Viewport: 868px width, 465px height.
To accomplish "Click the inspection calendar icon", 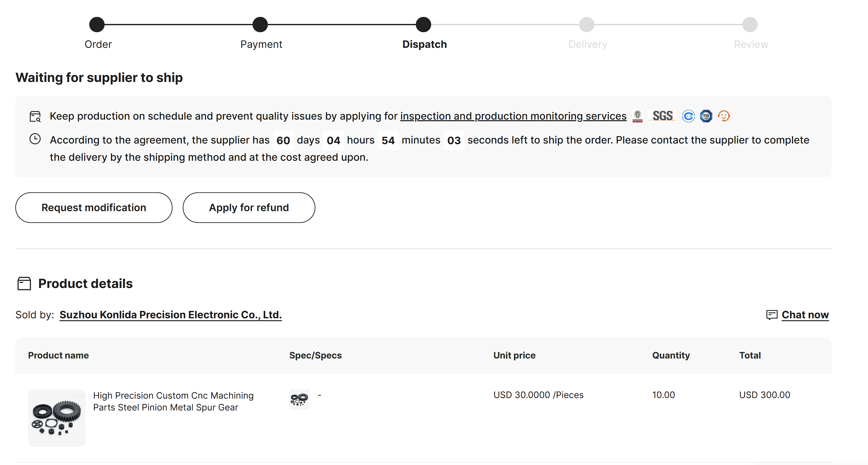I will [35, 116].
